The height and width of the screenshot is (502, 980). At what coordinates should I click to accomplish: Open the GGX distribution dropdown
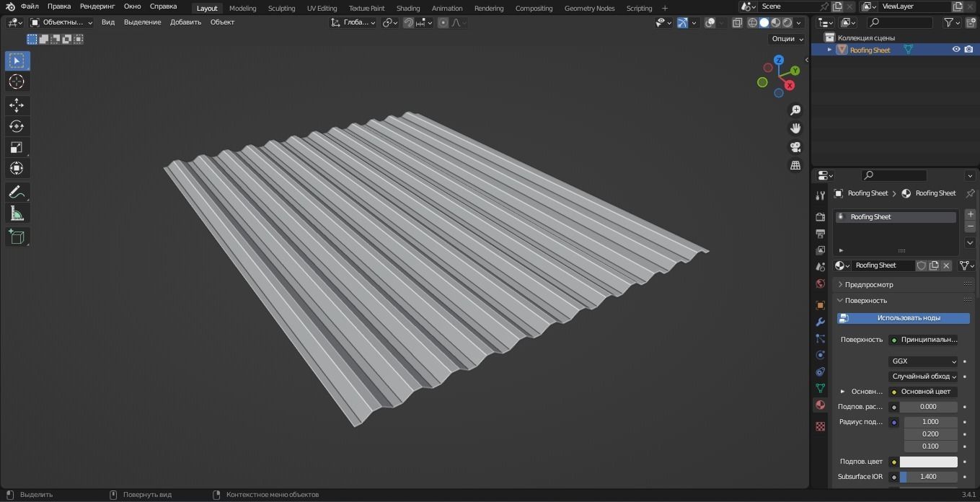coord(924,361)
